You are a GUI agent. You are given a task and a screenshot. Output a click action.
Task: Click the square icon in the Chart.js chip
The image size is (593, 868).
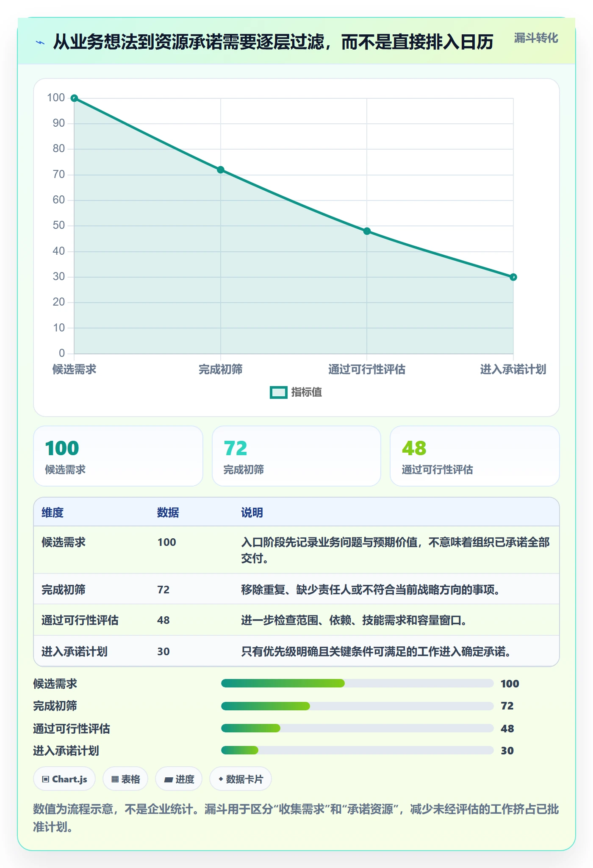46,779
